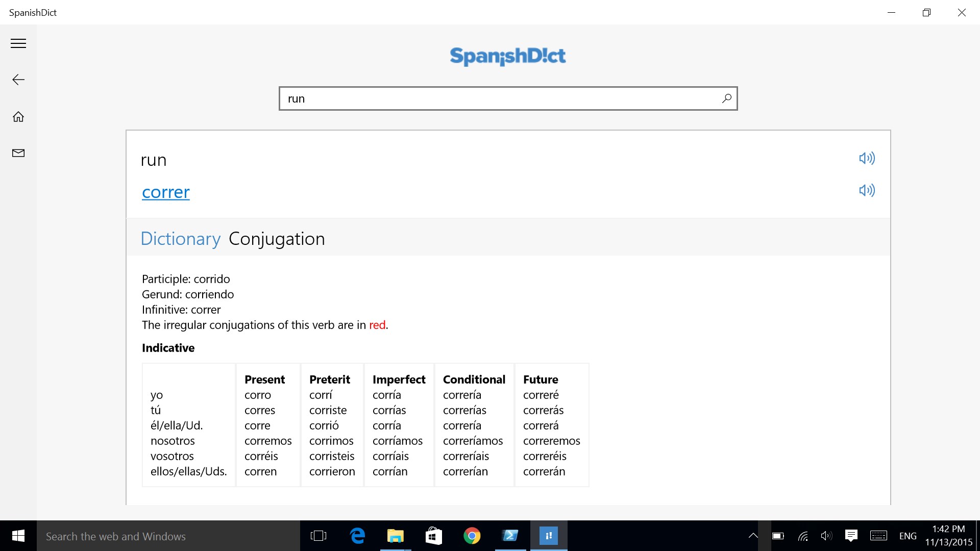Open the 'correr' translation link
This screenshot has width=980, height=551.
pos(165,192)
